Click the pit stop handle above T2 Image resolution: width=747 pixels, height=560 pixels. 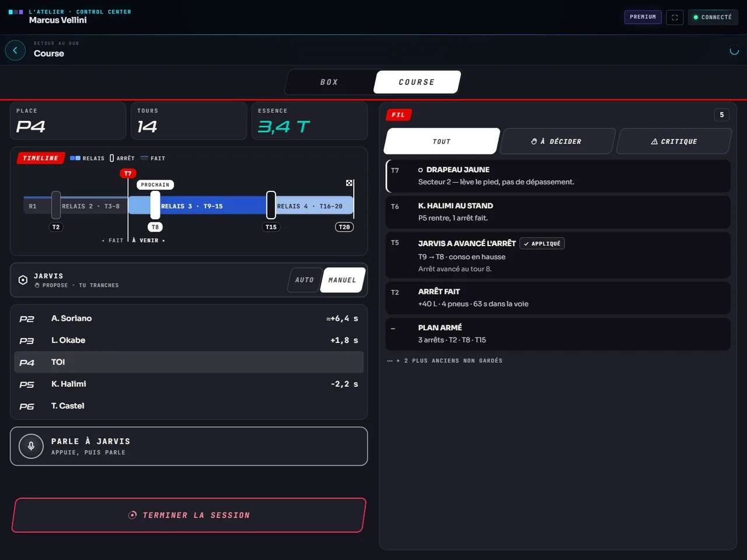pos(56,205)
